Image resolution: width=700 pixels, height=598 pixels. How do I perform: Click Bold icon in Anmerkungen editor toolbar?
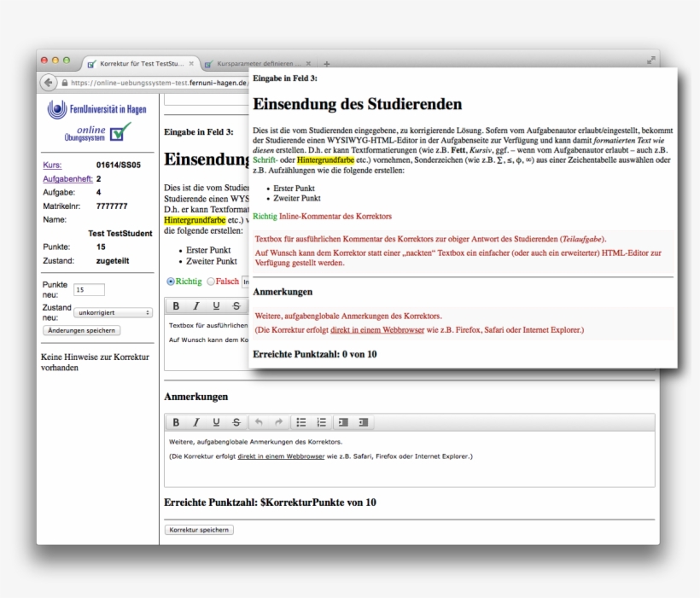click(176, 422)
